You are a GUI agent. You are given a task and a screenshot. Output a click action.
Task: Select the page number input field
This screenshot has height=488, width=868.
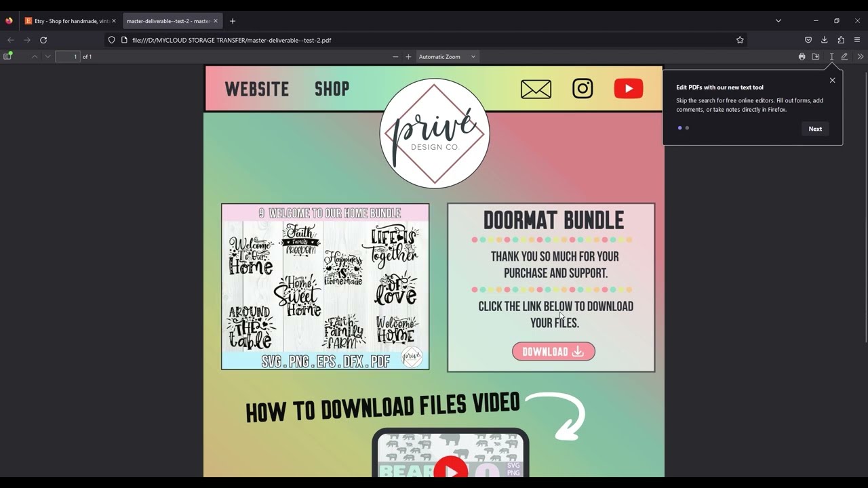68,57
